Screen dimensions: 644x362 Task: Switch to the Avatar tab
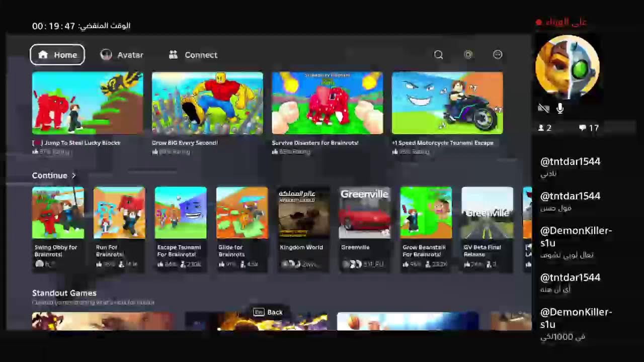pos(122,55)
